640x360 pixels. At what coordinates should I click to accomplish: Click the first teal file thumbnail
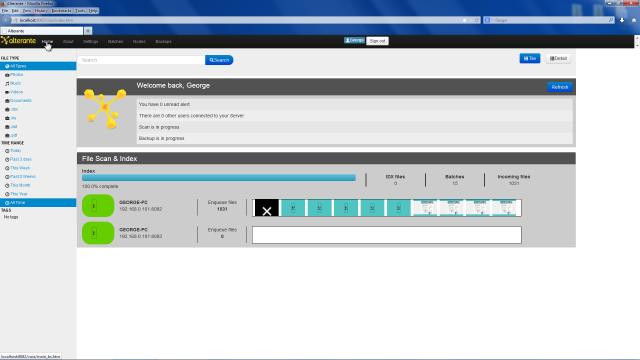point(293,208)
